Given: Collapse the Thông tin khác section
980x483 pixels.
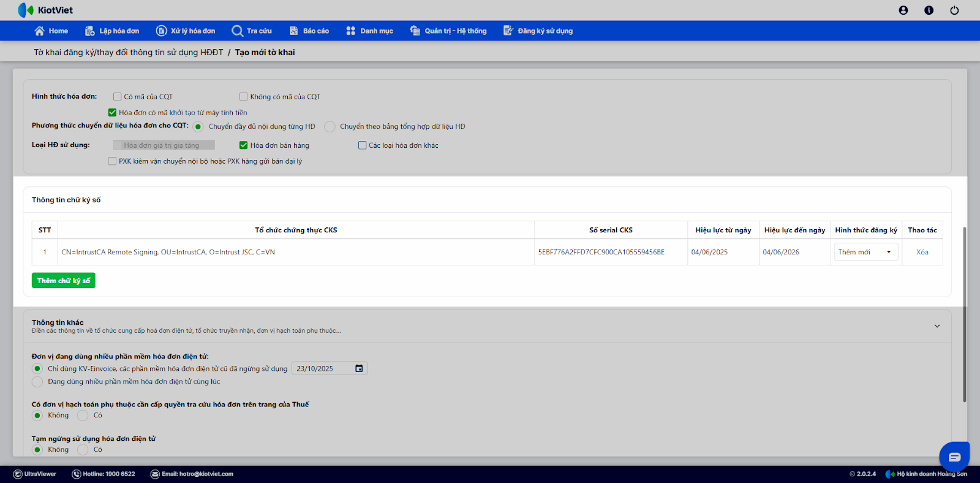Looking at the screenshot, I should [x=937, y=326].
